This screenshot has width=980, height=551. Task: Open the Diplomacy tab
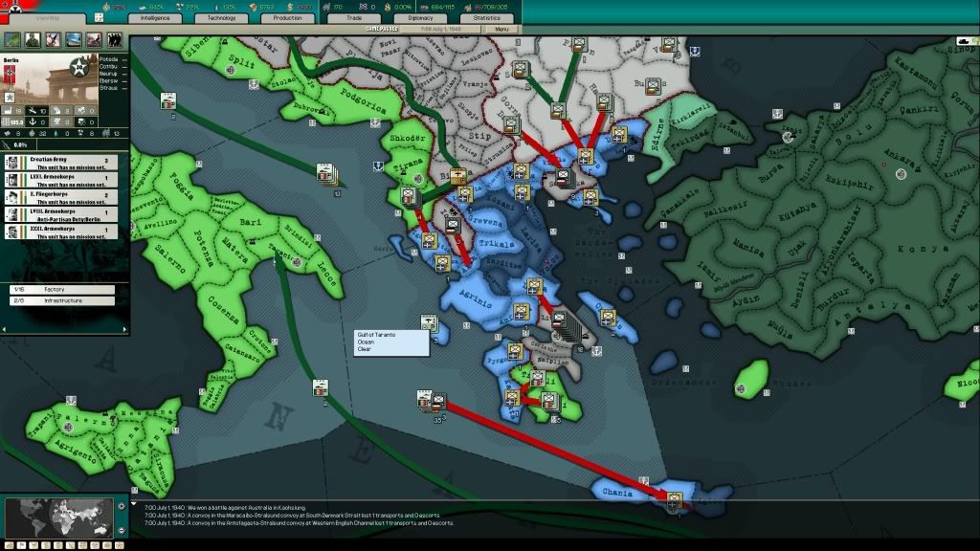pyautogui.click(x=420, y=17)
